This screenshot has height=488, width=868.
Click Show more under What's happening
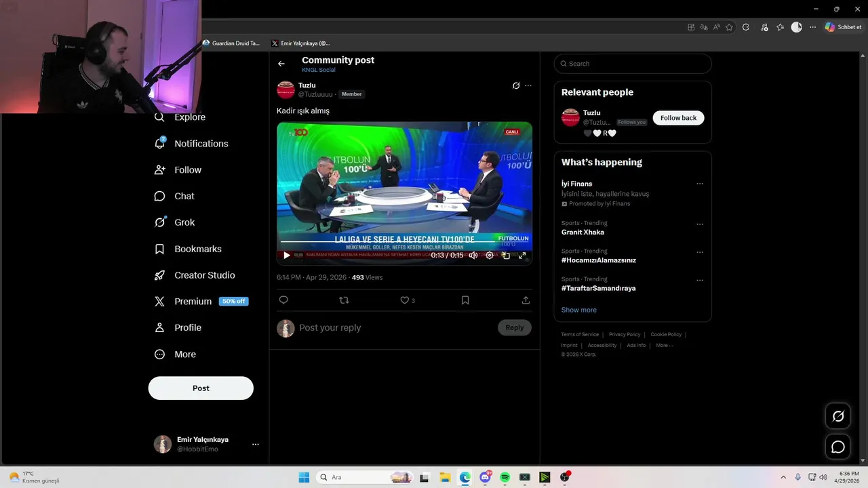579,310
